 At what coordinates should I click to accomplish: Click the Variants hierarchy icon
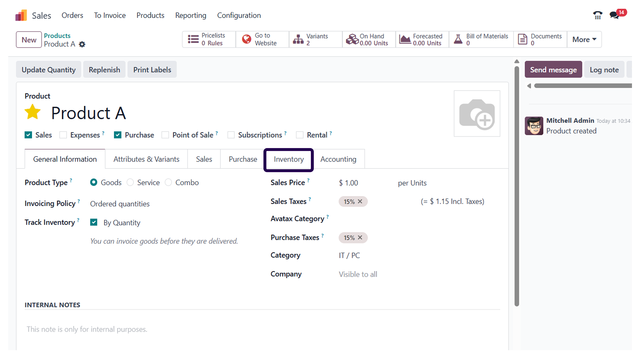(x=298, y=39)
